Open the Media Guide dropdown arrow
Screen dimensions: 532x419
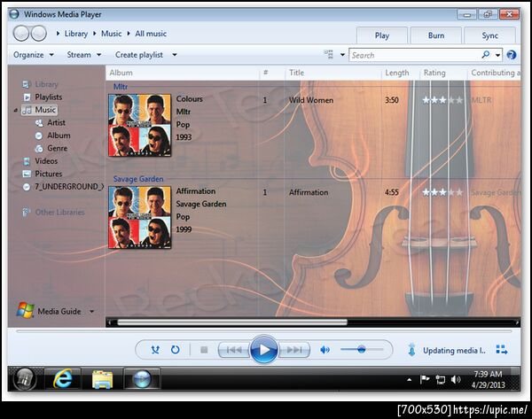pos(91,311)
